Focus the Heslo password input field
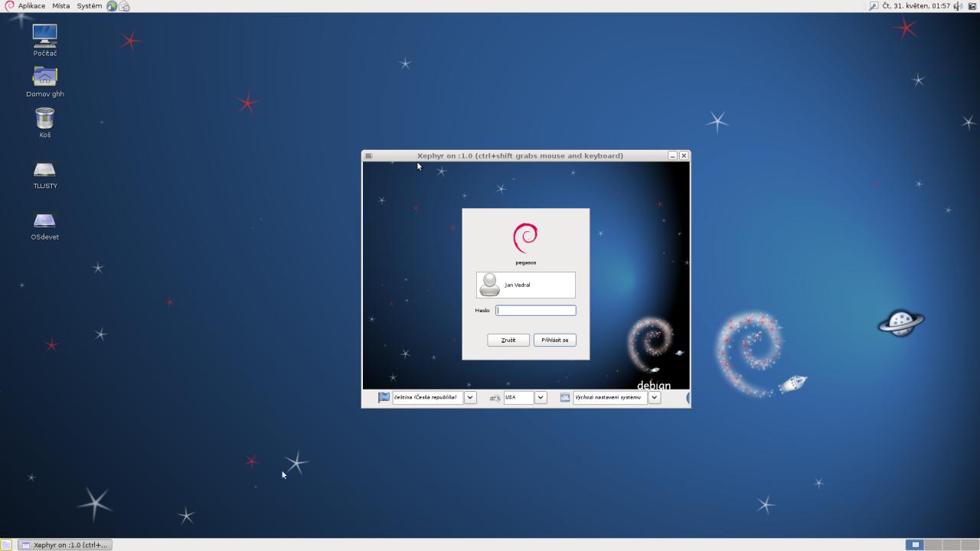 point(536,310)
